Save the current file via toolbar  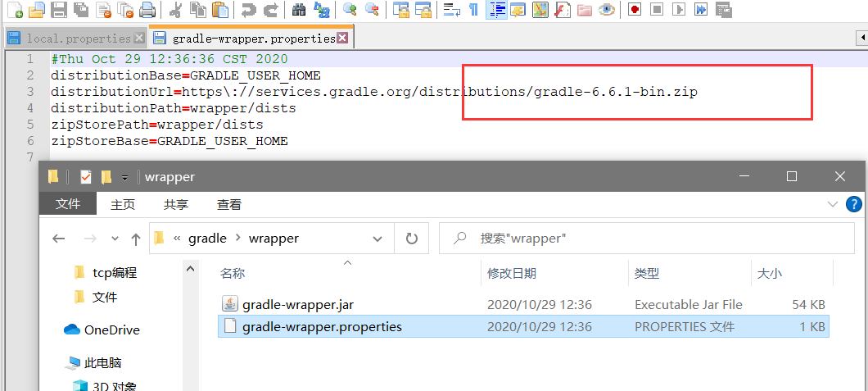pyautogui.click(x=59, y=9)
